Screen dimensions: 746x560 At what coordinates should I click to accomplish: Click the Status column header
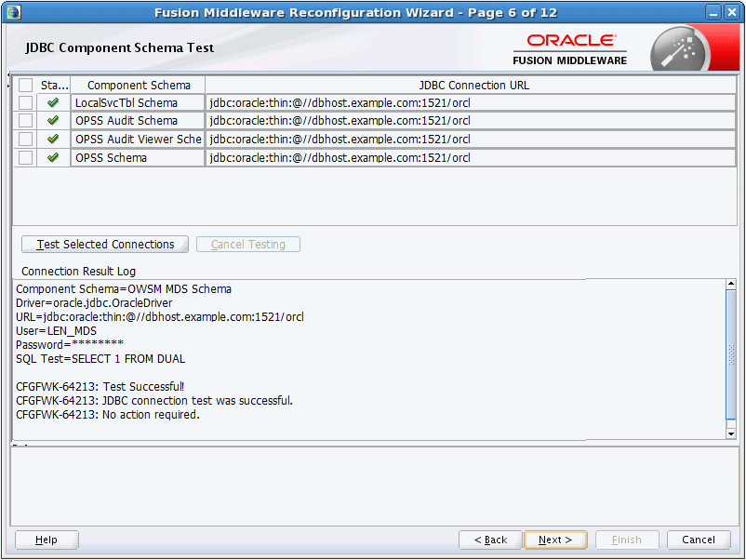pyautogui.click(x=54, y=86)
